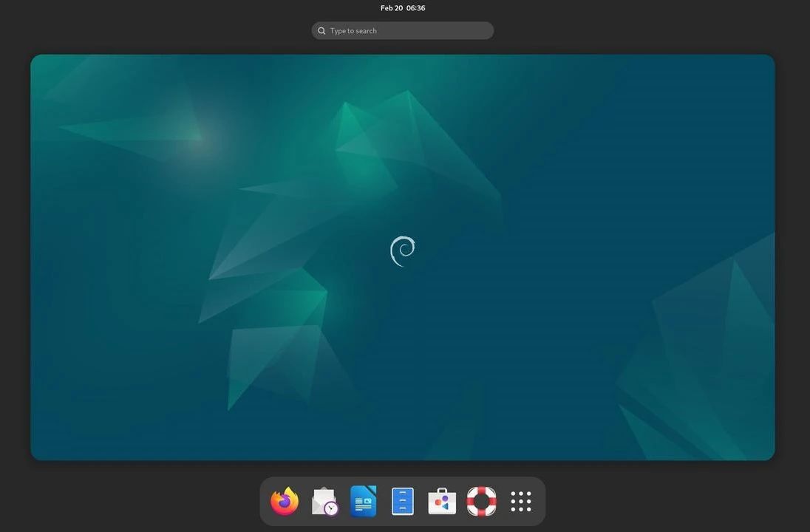Click the 06:36 time in top bar

point(416,8)
